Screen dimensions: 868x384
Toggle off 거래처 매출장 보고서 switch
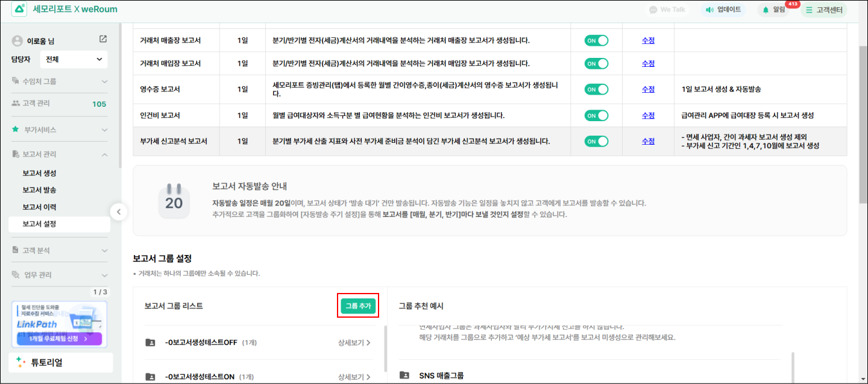[596, 40]
